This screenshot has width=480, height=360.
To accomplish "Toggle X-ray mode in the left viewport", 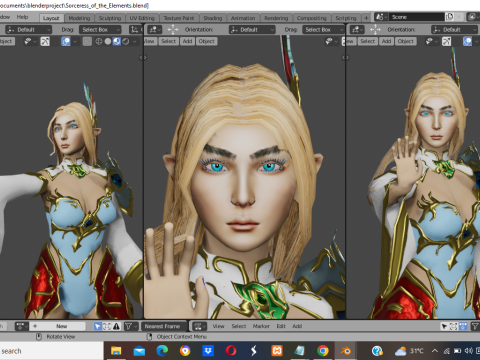I will (x=87, y=41).
